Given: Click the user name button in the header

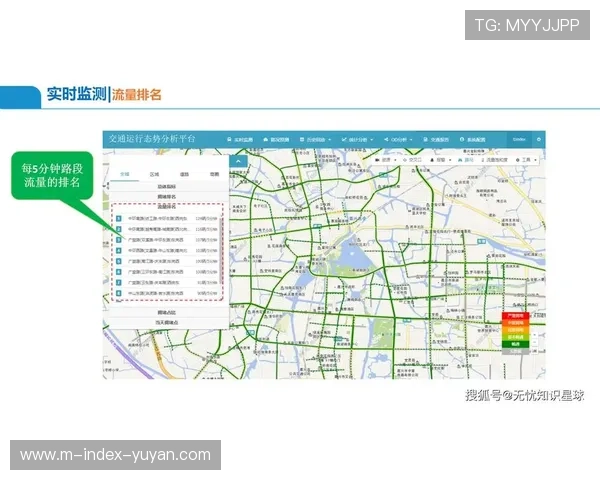Looking at the screenshot, I should click(x=519, y=139).
